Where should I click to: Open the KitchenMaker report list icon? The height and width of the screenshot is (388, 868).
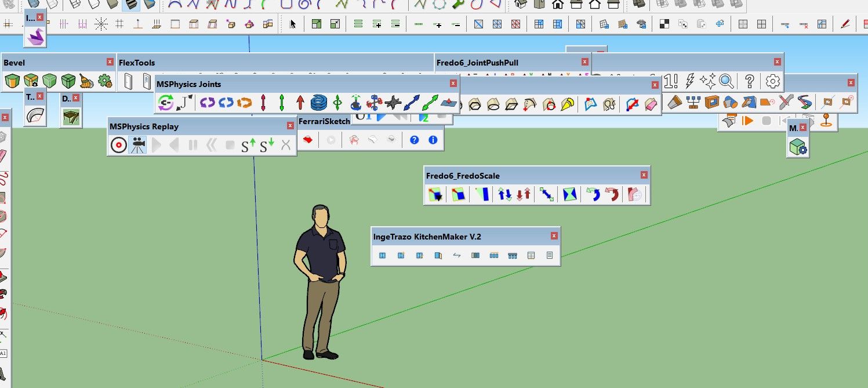(550, 255)
